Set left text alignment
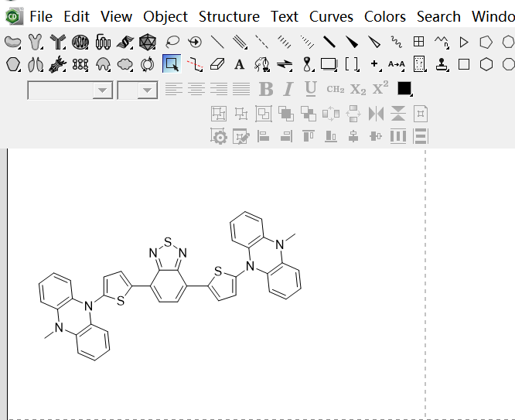The width and height of the screenshot is (515, 420). (x=174, y=89)
